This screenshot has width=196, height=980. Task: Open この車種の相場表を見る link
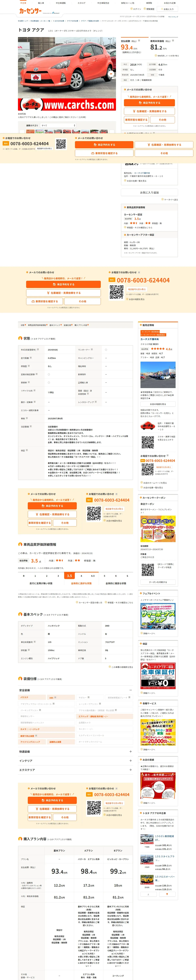(x=121, y=667)
